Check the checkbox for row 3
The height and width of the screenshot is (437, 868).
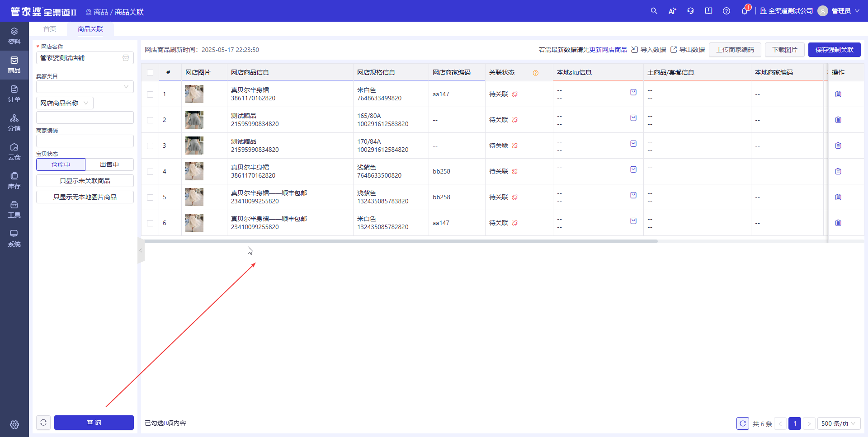click(150, 146)
